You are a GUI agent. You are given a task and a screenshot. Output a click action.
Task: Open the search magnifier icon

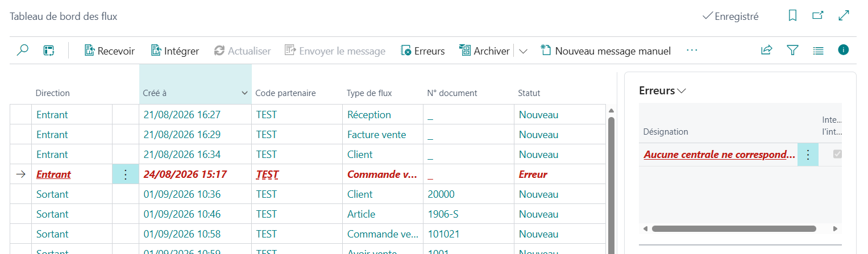click(x=22, y=51)
